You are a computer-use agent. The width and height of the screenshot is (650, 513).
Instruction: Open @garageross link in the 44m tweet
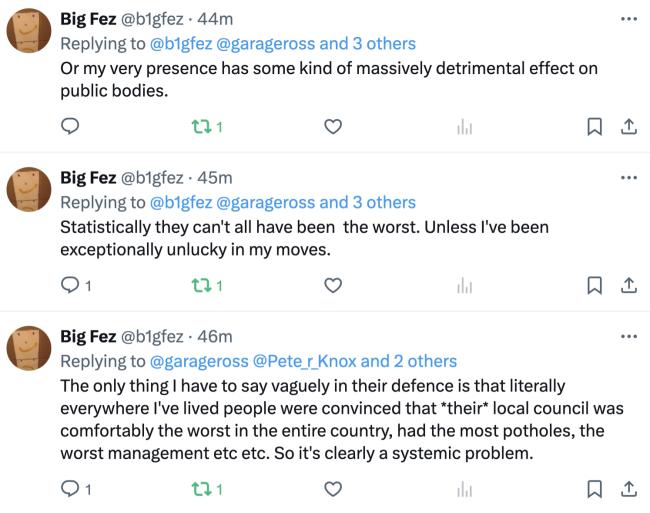pos(265,44)
